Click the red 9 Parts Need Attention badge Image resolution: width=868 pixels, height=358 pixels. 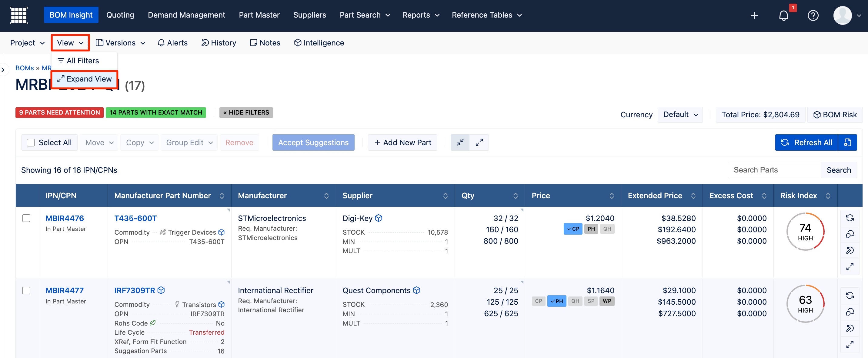point(59,112)
